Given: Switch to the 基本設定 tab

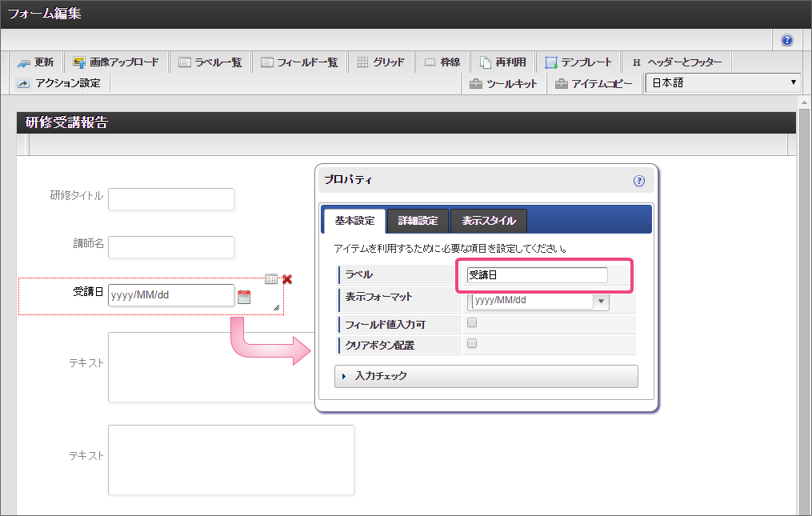Looking at the screenshot, I should 354,221.
